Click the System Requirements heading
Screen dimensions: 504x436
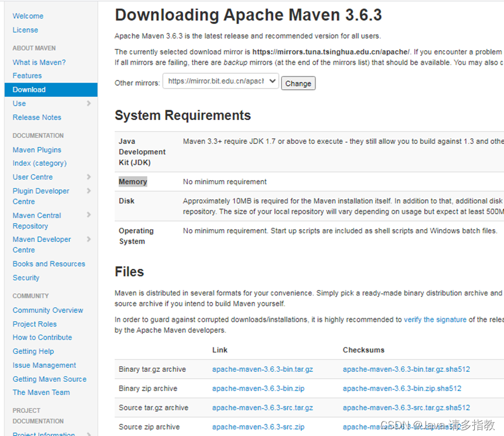[x=183, y=115]
